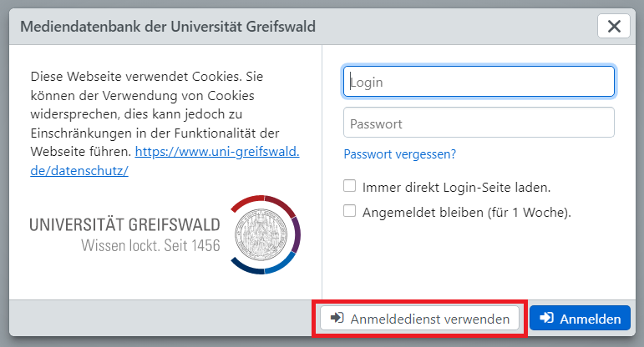Click the 'Angemeldet bleiben (für 1 Woche)' label text

(x=466, y=212)
